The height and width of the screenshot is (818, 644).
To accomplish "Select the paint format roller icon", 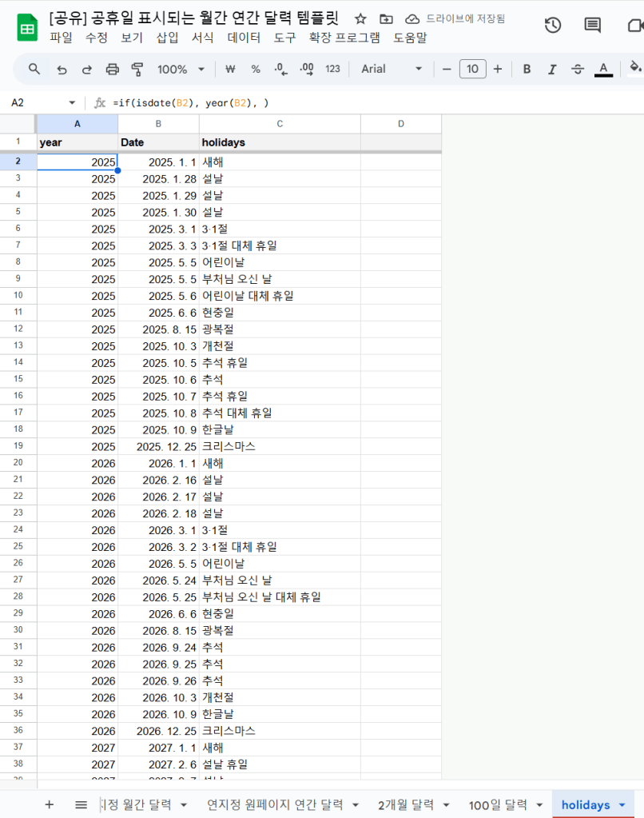I will click(137, 70).
